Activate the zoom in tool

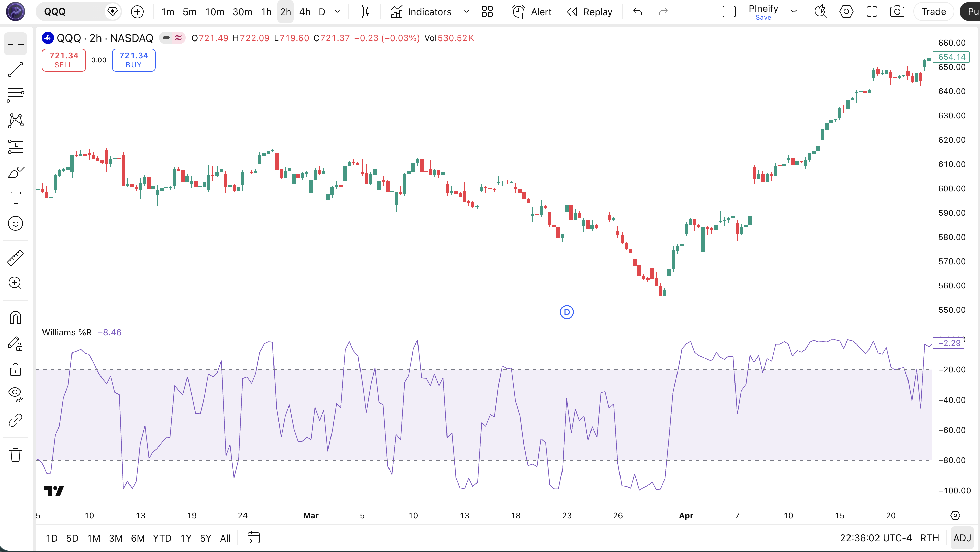pyautogui.click(x=16, y=283)
